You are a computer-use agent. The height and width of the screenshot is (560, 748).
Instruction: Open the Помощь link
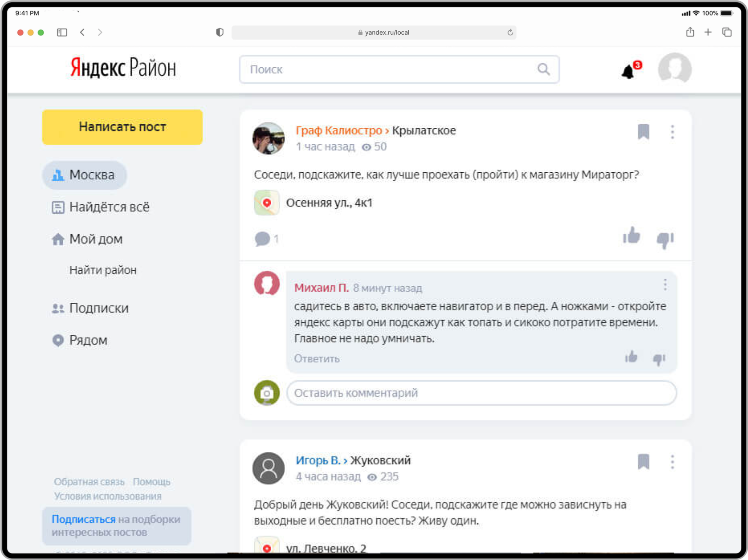(x=151, y=482)
